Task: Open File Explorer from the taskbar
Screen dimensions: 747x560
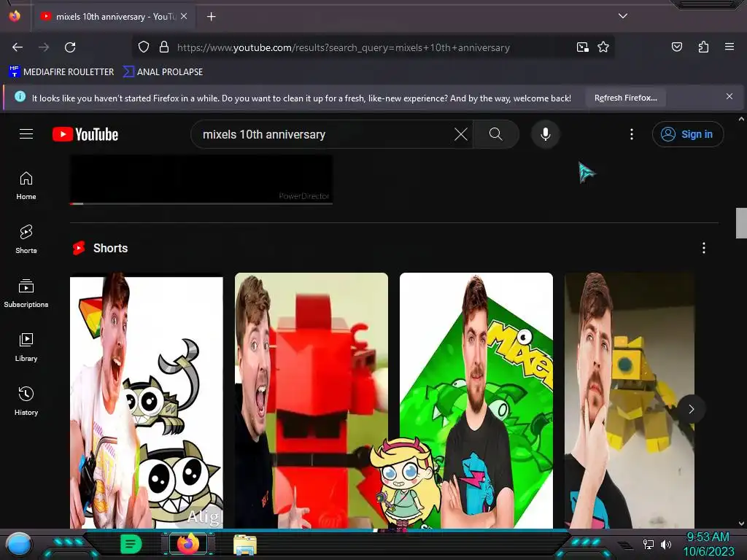Action: 245,545
